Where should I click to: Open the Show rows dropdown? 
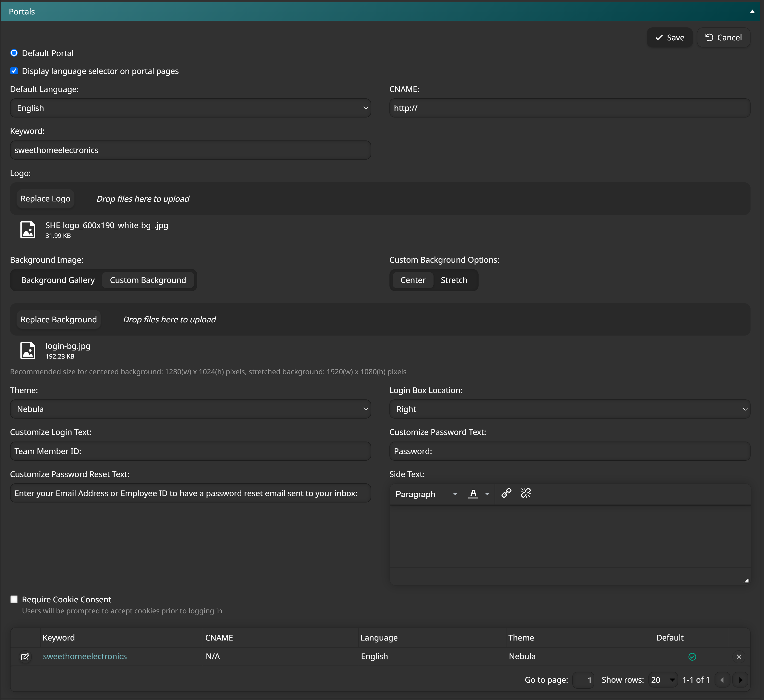pyautogui.click(x=663, y=680)
